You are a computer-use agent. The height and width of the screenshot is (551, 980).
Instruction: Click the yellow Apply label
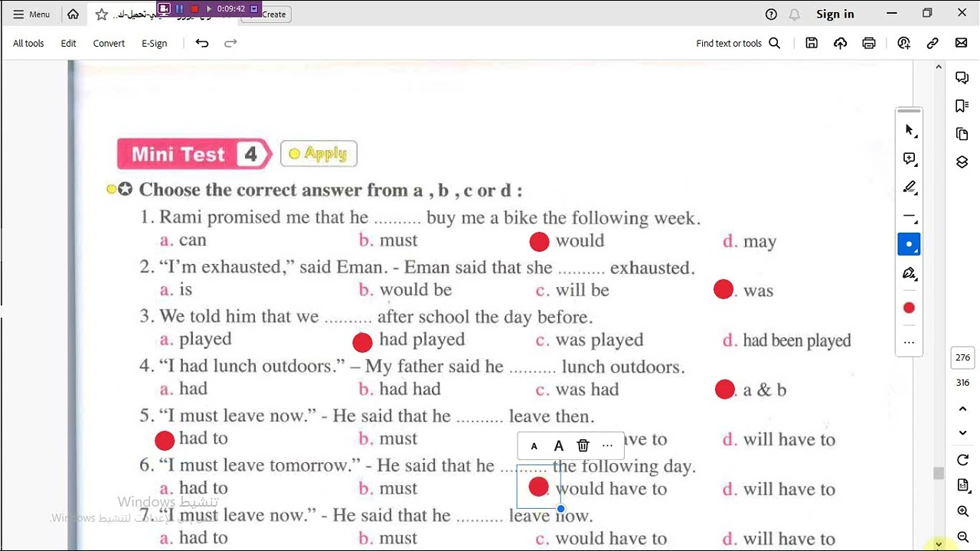pyautogui.click(x=318, y=154)
